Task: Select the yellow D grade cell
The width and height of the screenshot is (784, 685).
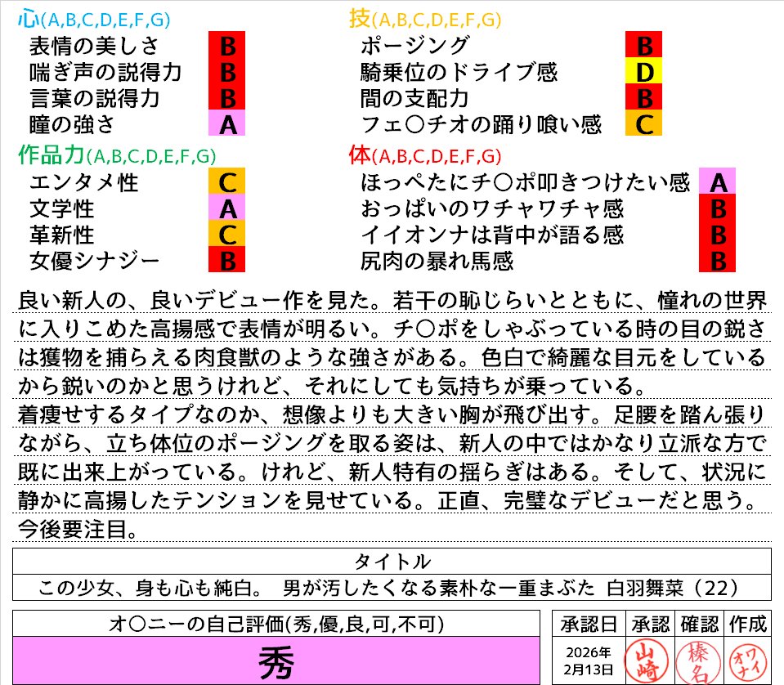Action: coord(643,70)
